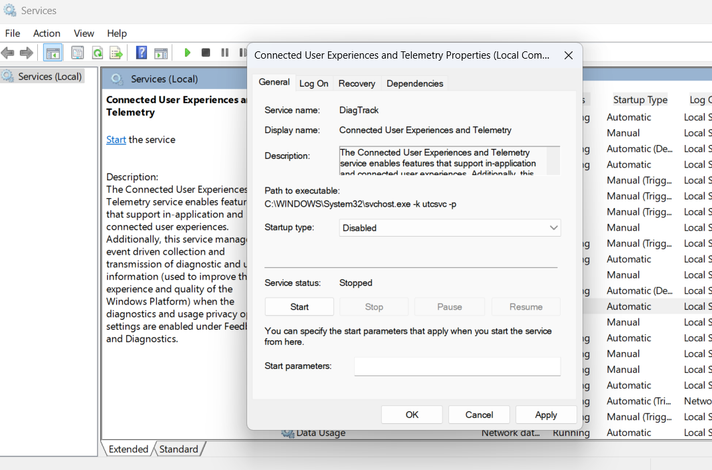The image size is (712, 470).
Task: Click the Refresh toolbar icon
Action: pyautogui.click(x=98, y=52)
